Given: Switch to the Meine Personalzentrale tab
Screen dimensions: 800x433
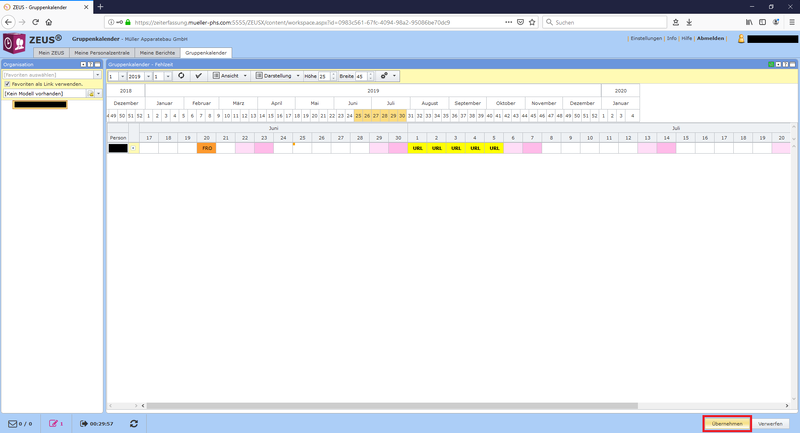Looking at the screenshot, I should coord(102,52).
